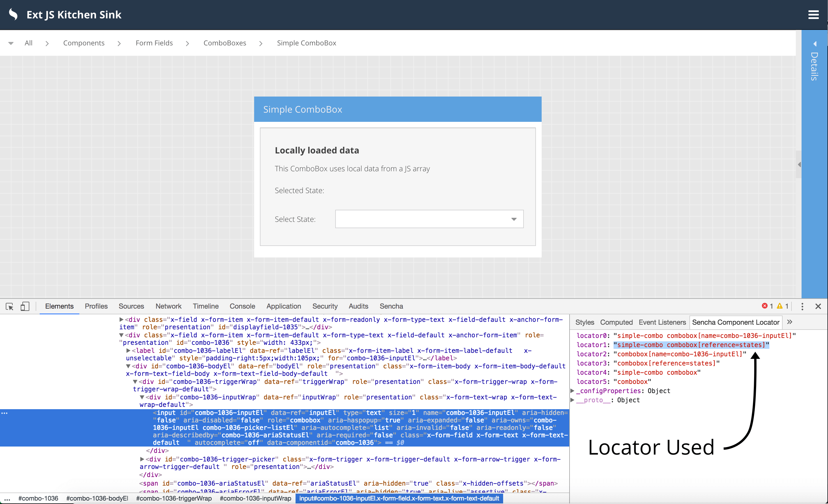Select the Computed sidebar tab

click(x=616, y=322)
